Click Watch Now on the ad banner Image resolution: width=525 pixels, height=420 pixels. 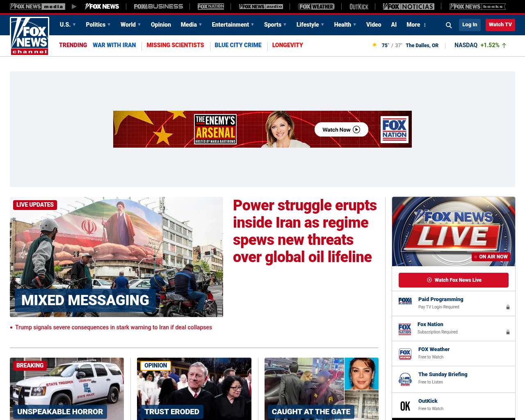pos(341,130)
